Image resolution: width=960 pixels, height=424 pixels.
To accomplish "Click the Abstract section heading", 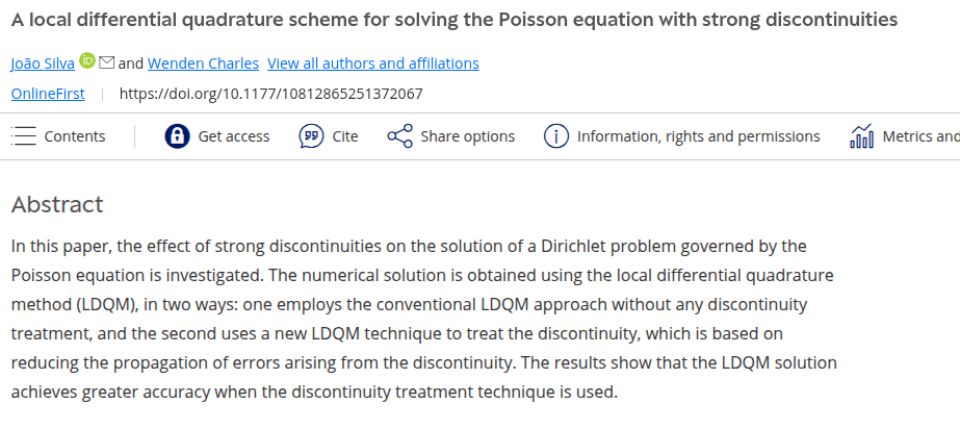I will tap(57, 205).
